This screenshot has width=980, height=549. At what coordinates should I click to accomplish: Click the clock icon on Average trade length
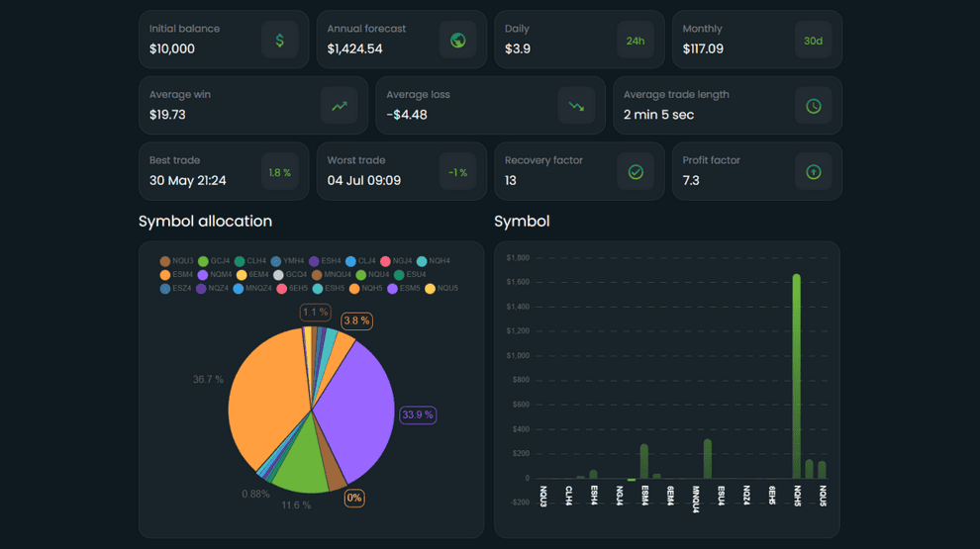(813, 107)
